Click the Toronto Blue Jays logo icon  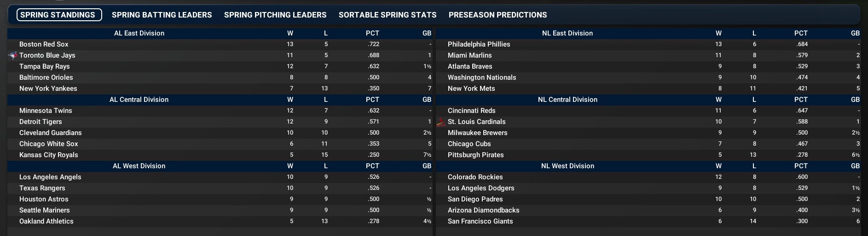[13, 55]
